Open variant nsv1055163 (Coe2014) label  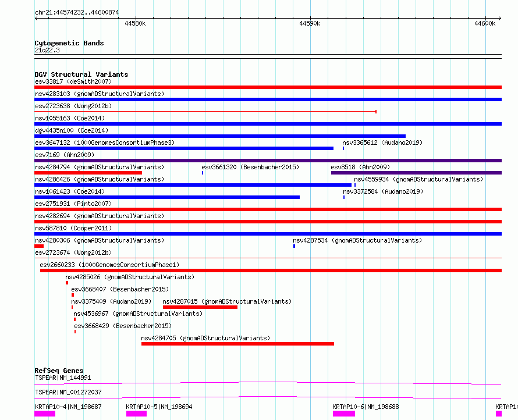point(70,118)
